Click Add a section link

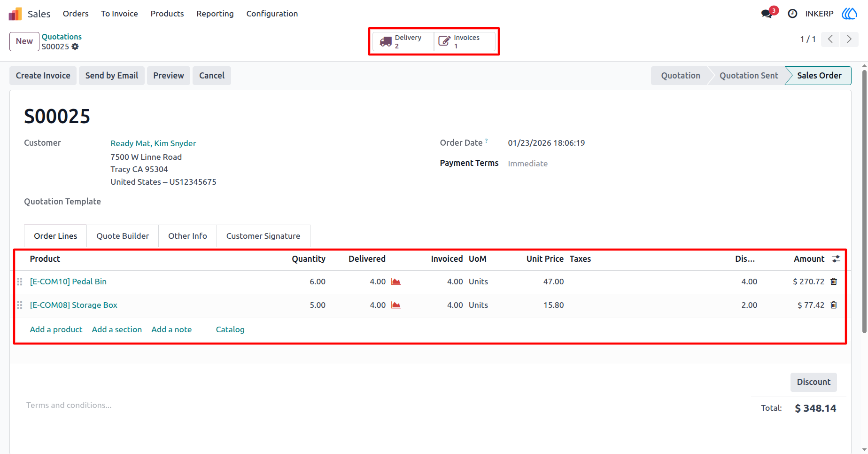[x=117, y=329]
